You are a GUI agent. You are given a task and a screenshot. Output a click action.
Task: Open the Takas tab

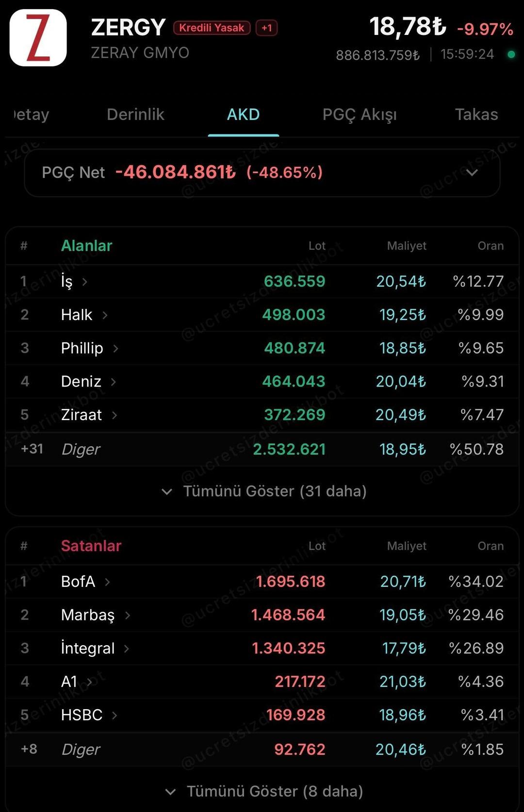click(476, 114)
